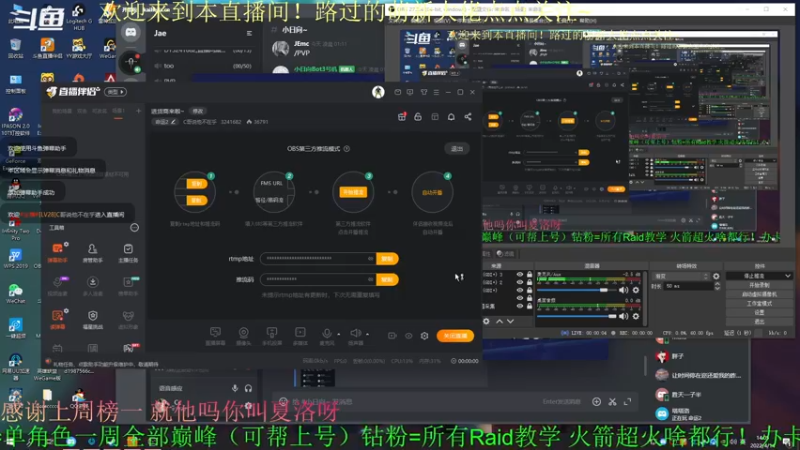Open gear for first OBS mixer channel

(636, 290)
